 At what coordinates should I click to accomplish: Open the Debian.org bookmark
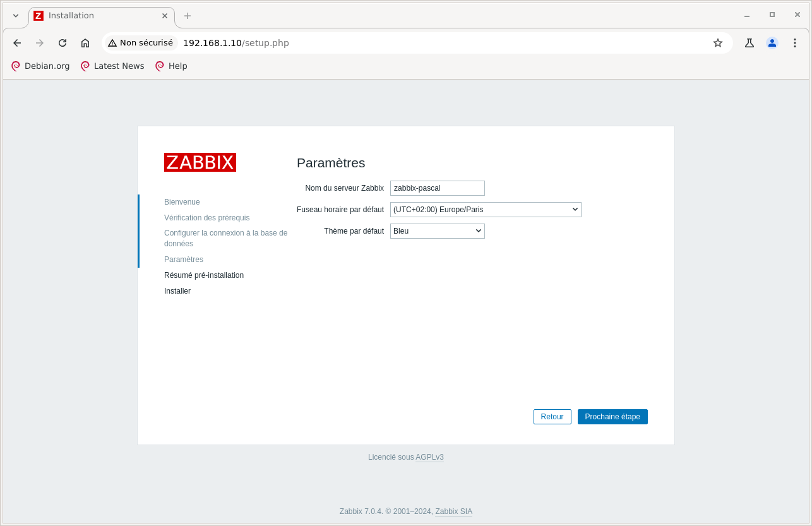point(40,66)
